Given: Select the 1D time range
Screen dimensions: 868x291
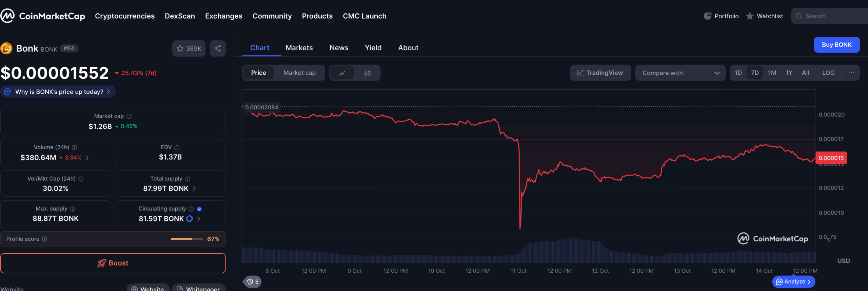Looking at the screenshot, I should [x=738, y=73].
